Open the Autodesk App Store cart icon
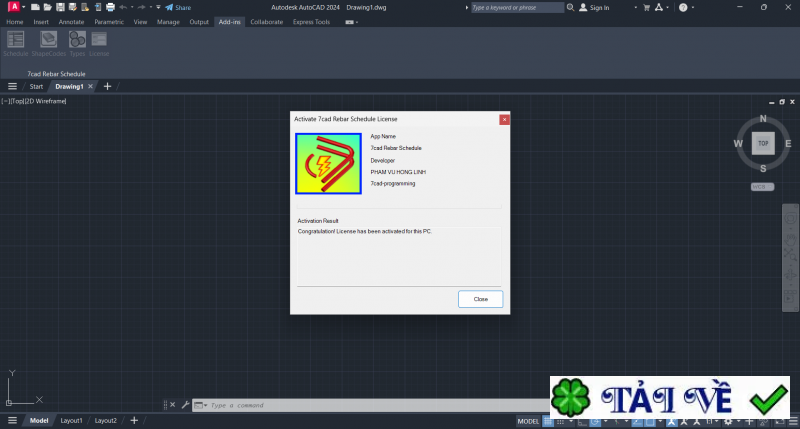Screen dimensions: 800x429 [x=646, y=7]
